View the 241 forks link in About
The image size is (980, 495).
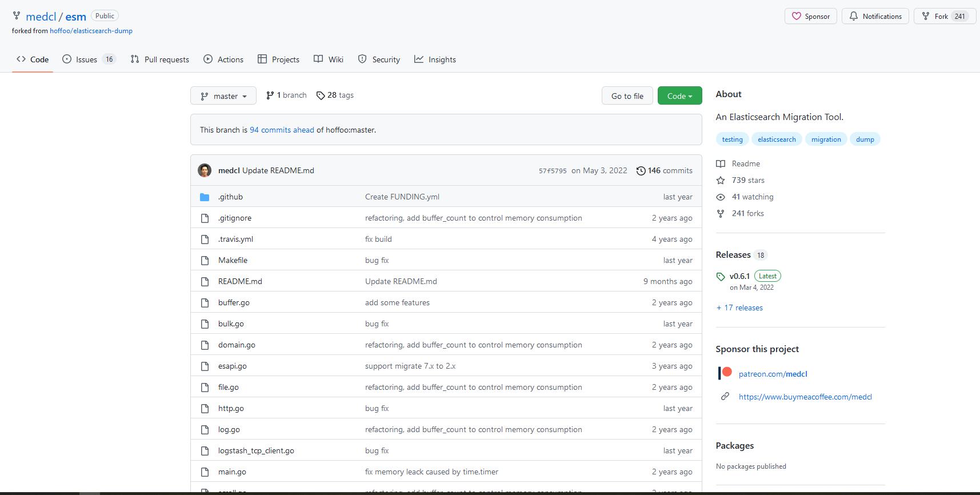point(740,213)
